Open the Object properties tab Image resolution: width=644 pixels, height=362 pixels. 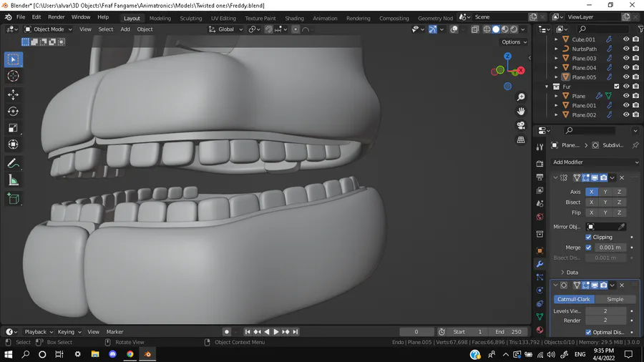click(540, 250)
